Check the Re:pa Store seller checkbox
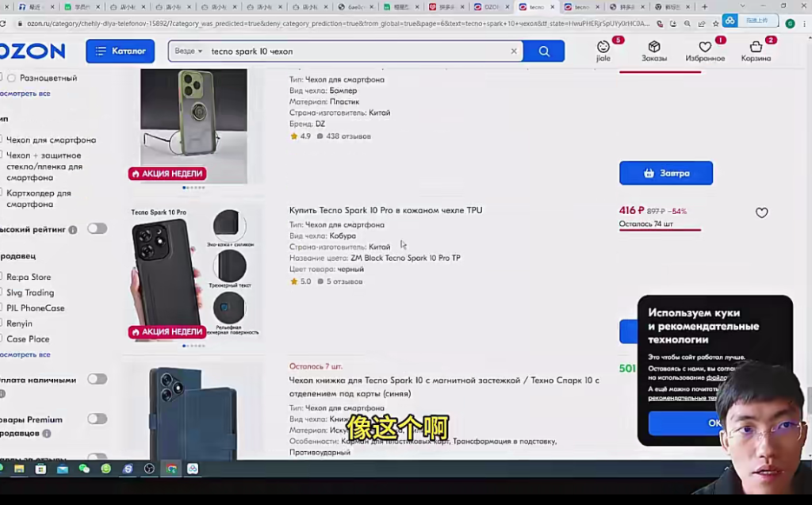Viewport: 812px width, 505px height. pyautogui.click(x=2, y=277)
